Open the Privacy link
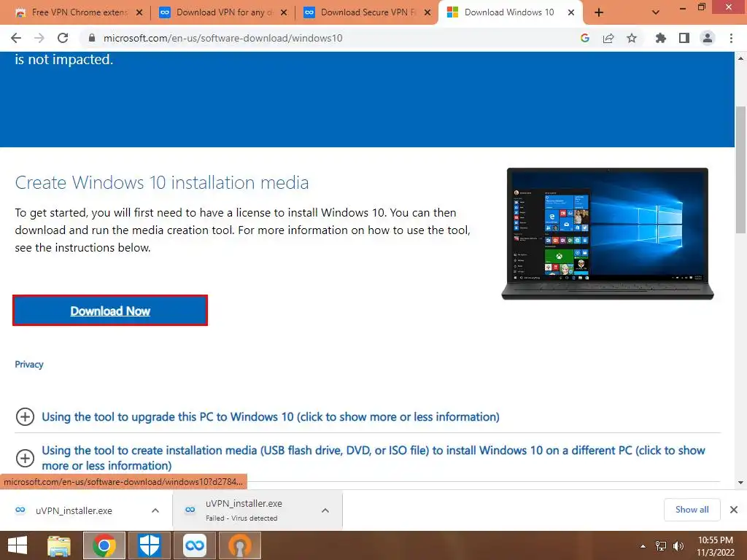Screen dimensions: 747x560 pyautogui.click(x=29, y=365)
